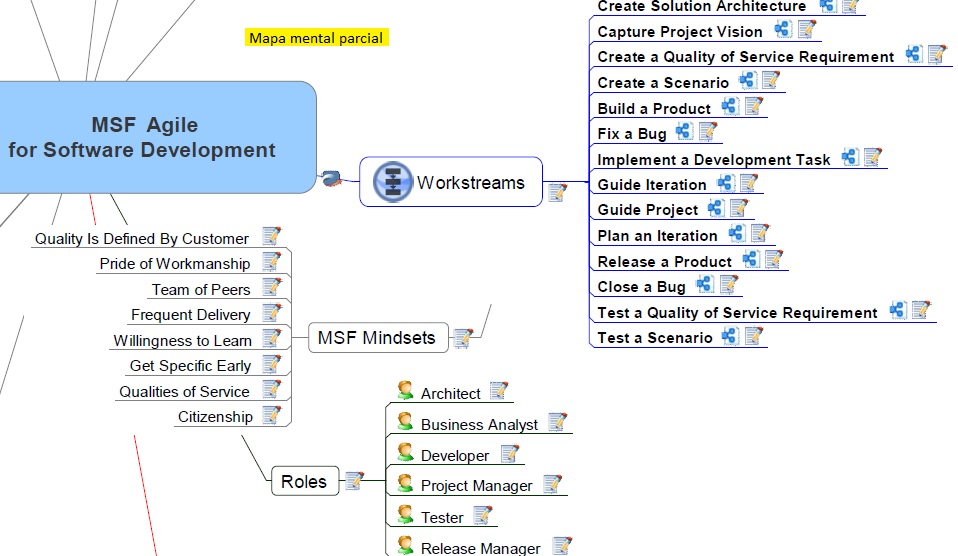
Task: Open the notes icon beside Fix a Bug
Action: click(708, 132)
